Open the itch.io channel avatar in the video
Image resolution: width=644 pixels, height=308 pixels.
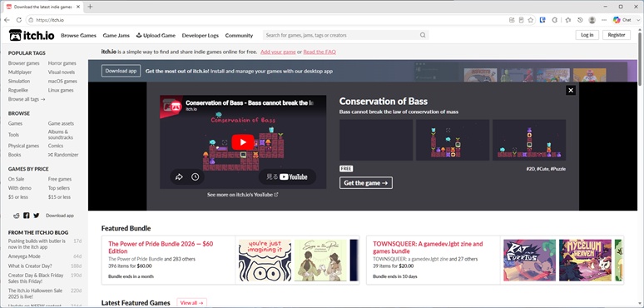point(176,106)
